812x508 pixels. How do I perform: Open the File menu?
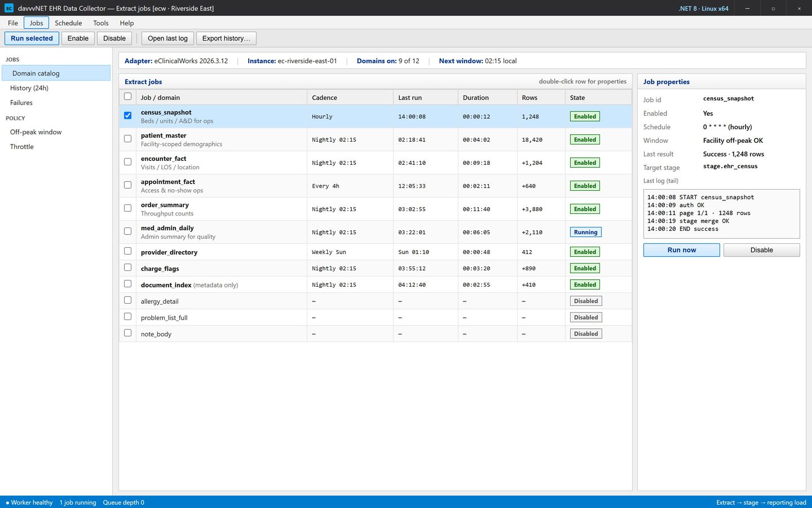point(13,23)
